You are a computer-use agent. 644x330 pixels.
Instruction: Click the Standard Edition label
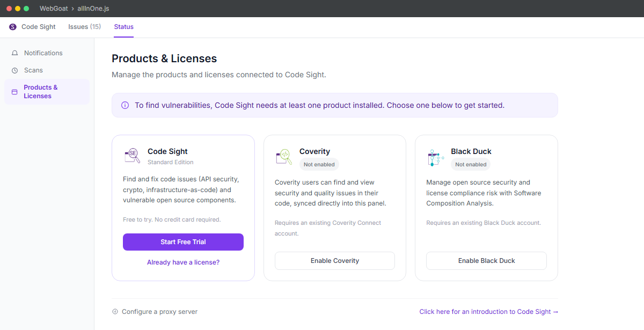click(171, 162)
